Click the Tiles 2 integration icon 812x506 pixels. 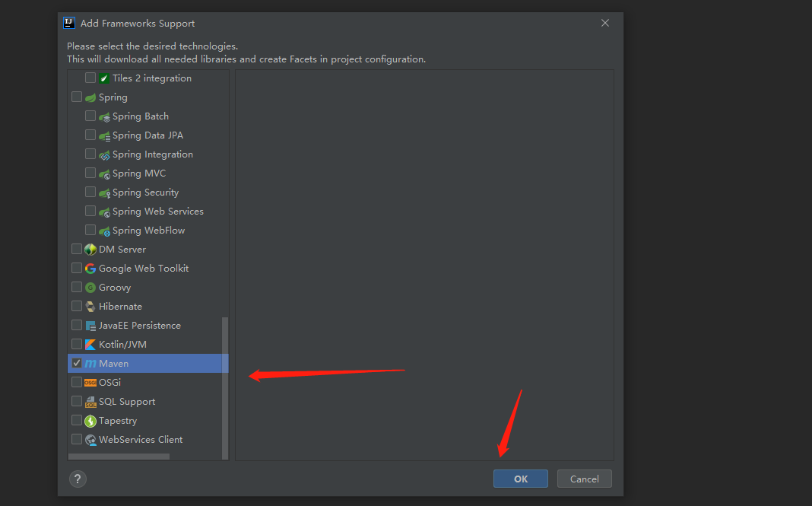click(104, 78)
